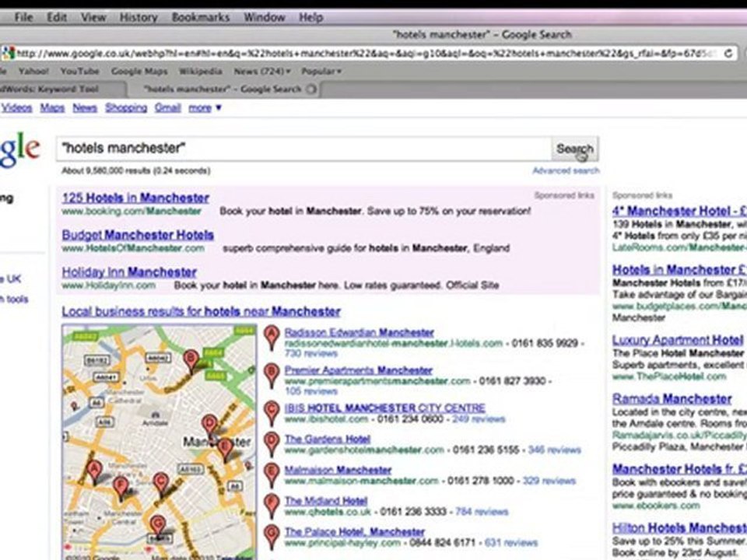Open The Midland Hotel listing
747x560 pixels.
click(x=326, y=501)
